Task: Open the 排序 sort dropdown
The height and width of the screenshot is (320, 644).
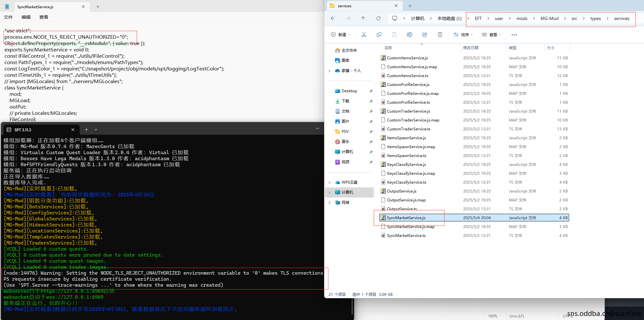Action: point(463,35)
